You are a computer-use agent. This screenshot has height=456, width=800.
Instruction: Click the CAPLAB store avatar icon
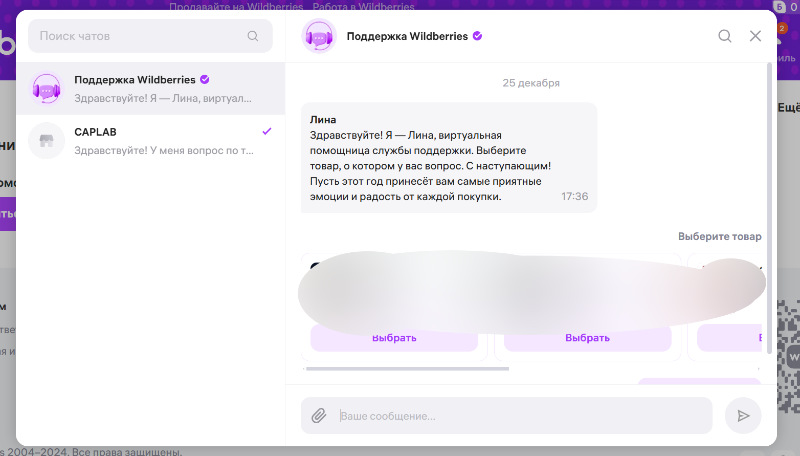click(46, 141)
